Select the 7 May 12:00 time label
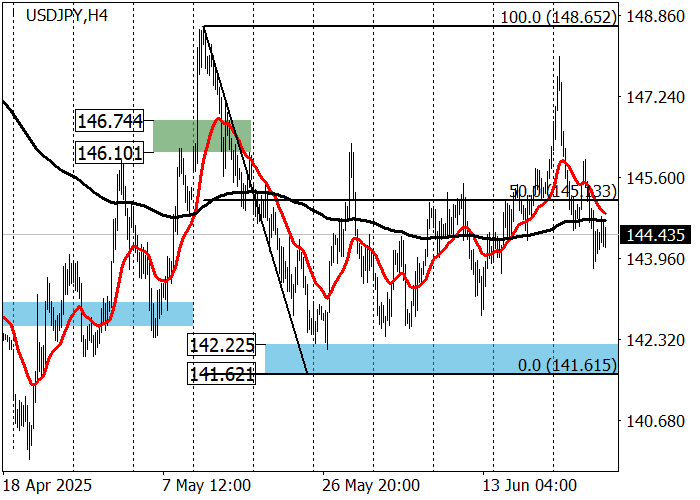Image resolution: width=700 pixels, height=500 pixels. [x=207, y=485]
